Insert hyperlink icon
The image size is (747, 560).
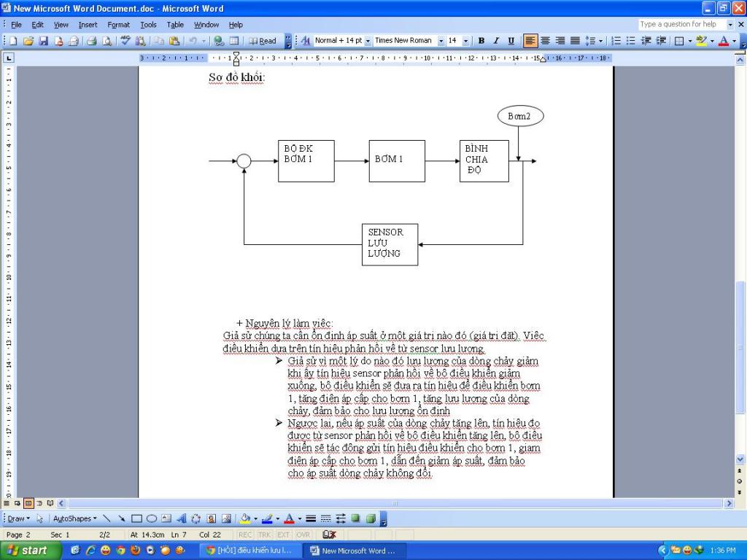coord(219,41)
